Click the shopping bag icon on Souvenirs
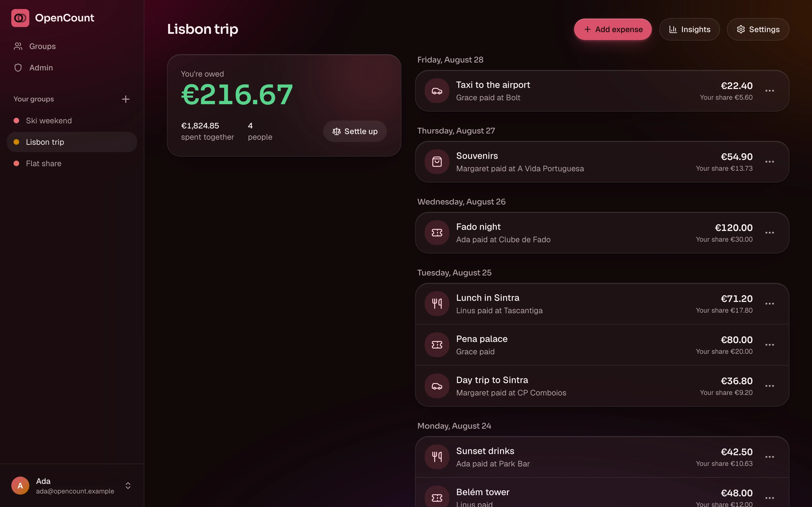The height and width of the screenshot is (507, 812). (437, 162)
